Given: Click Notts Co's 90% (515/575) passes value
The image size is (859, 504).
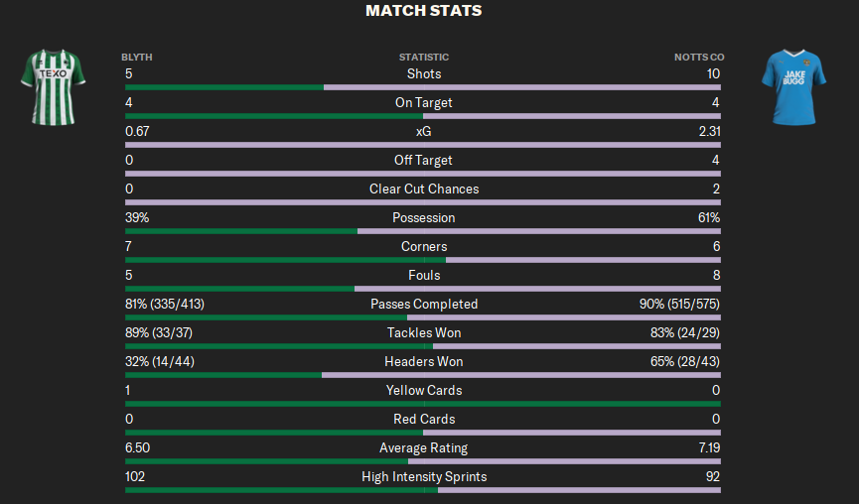Looking at the screenshot, I should click(x=679, y=304).
